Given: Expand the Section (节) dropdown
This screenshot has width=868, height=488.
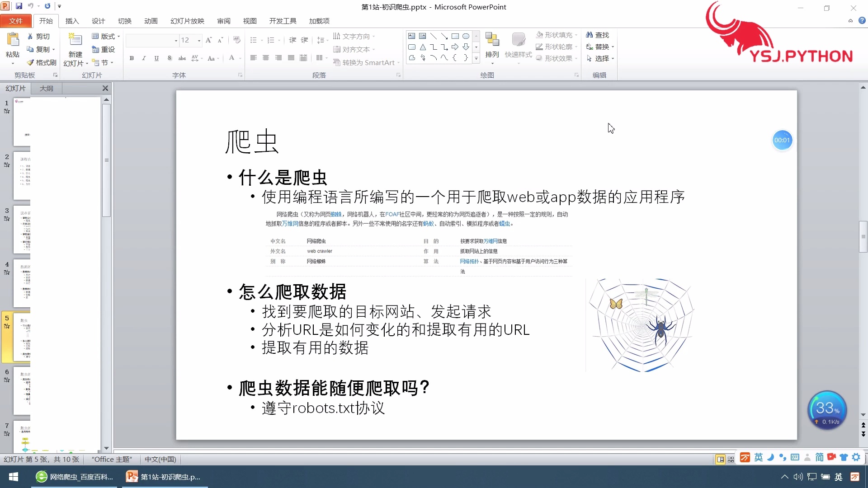Looking at the screenshot, I should [x=103, y=62].
